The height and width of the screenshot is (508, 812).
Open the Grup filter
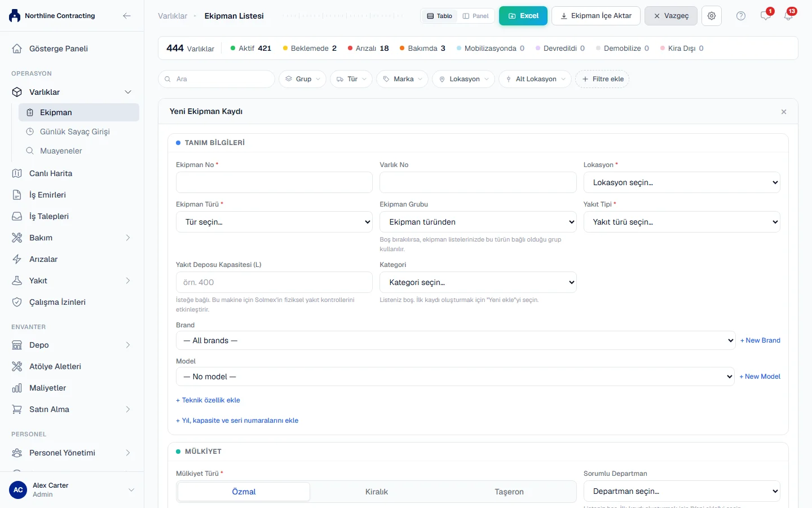click(303, 79)
